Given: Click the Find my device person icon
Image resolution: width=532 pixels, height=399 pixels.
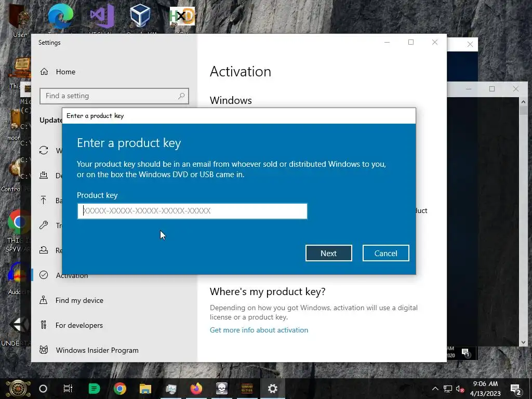Looking at the screenshot, I should [x=44, y=300].
